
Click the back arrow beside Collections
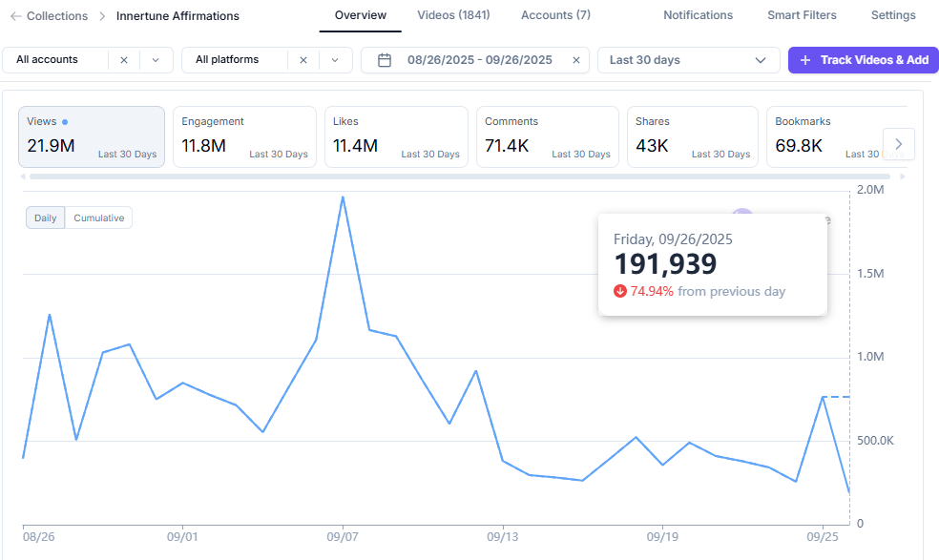(15, 16)
